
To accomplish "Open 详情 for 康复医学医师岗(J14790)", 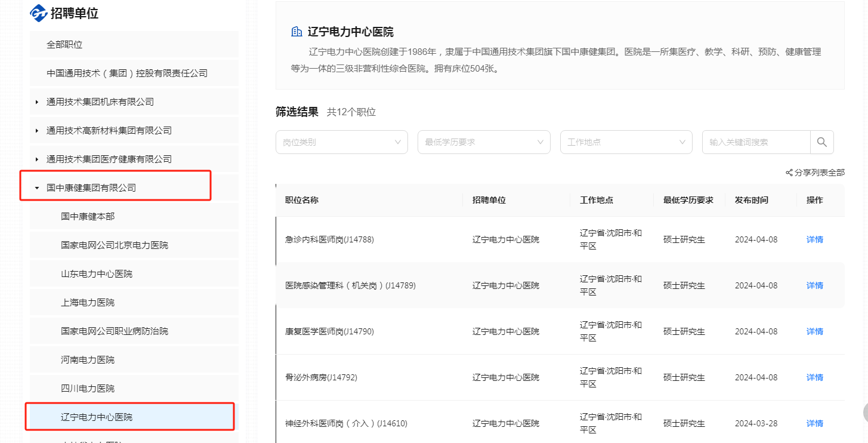I will tap(814, 331).
